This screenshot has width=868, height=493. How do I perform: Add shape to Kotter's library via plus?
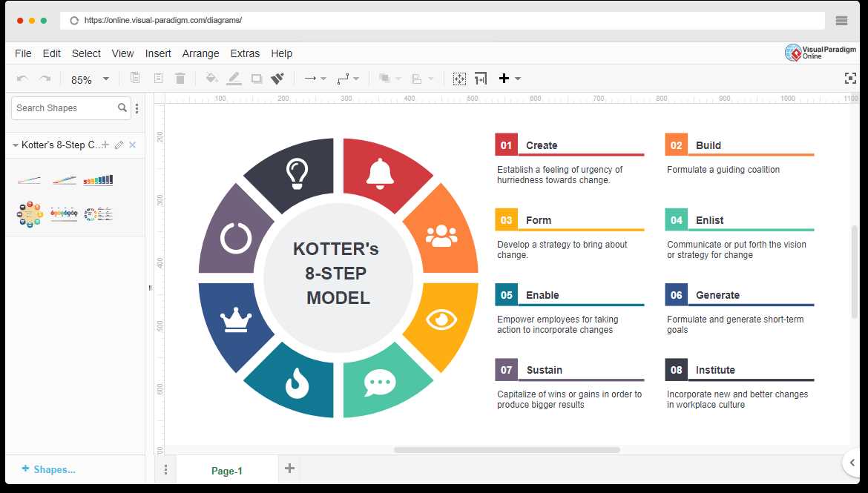(105, 145)
